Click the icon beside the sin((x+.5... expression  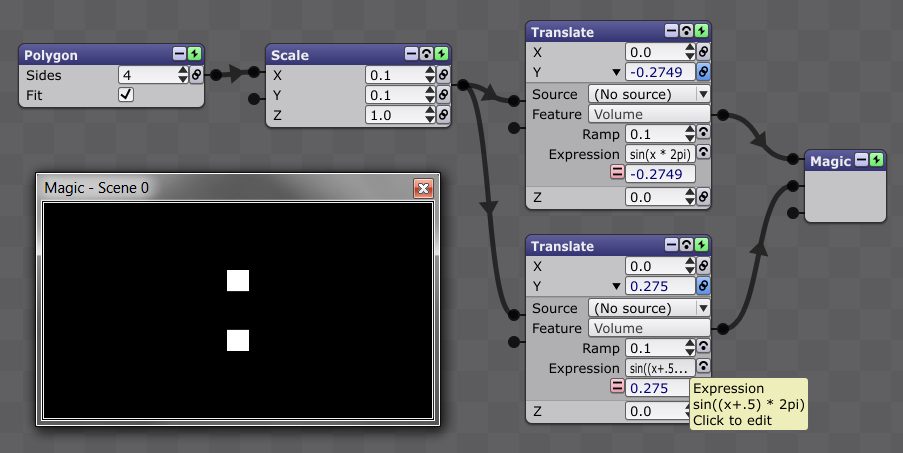(x=703, y=367)
